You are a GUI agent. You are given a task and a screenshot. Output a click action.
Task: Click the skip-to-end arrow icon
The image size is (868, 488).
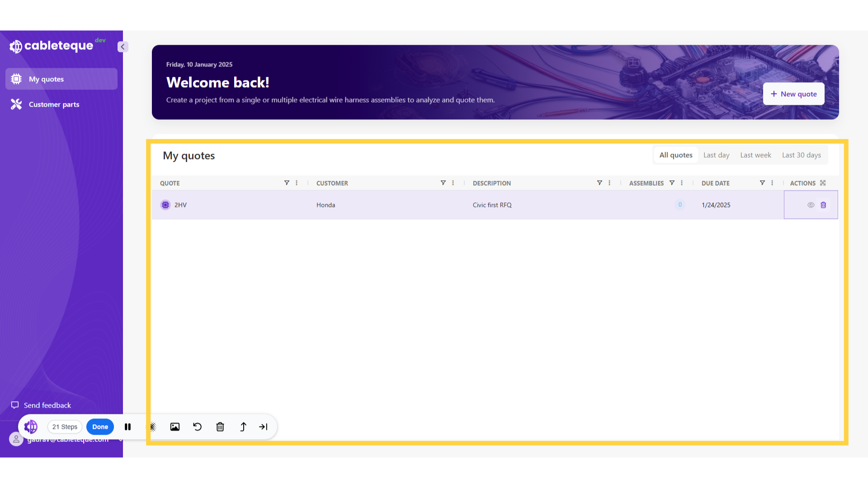[x=264, y=427]
